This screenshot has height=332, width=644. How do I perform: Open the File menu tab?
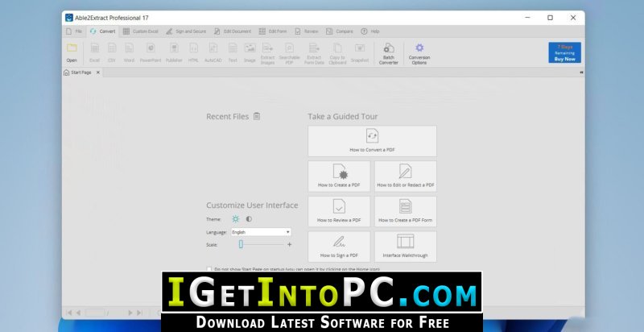74,31
